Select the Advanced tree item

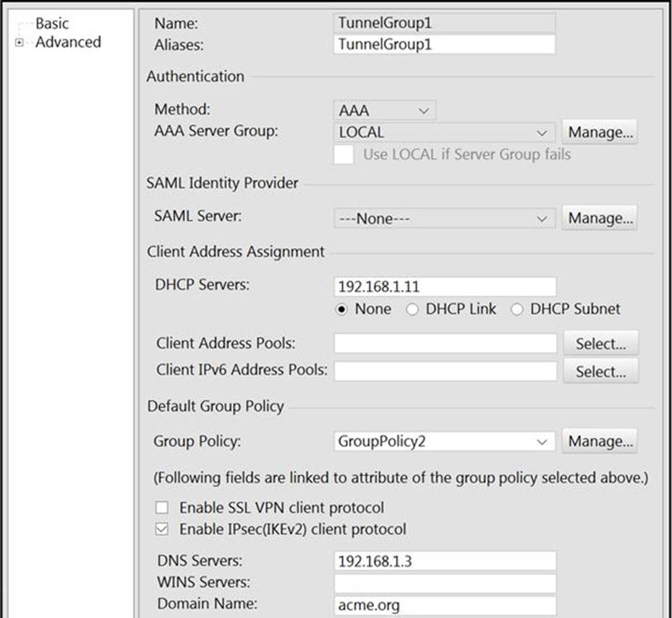pos(68,42)
